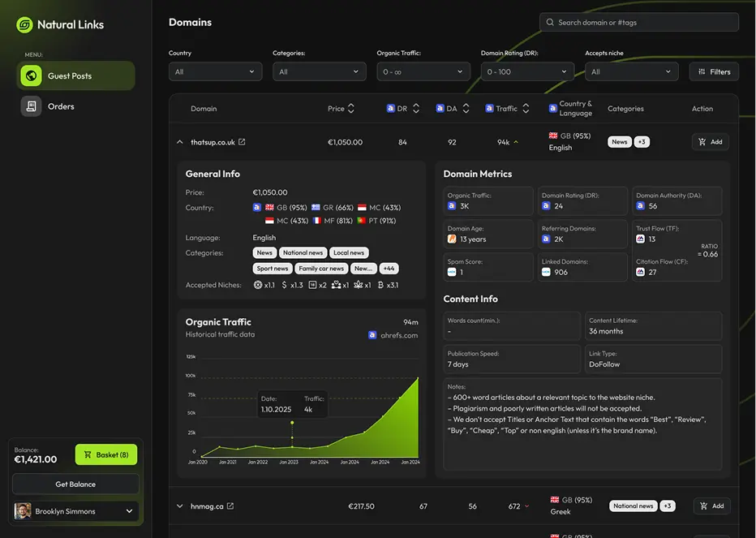Sort by DR column arrows

tap(416, 109)
